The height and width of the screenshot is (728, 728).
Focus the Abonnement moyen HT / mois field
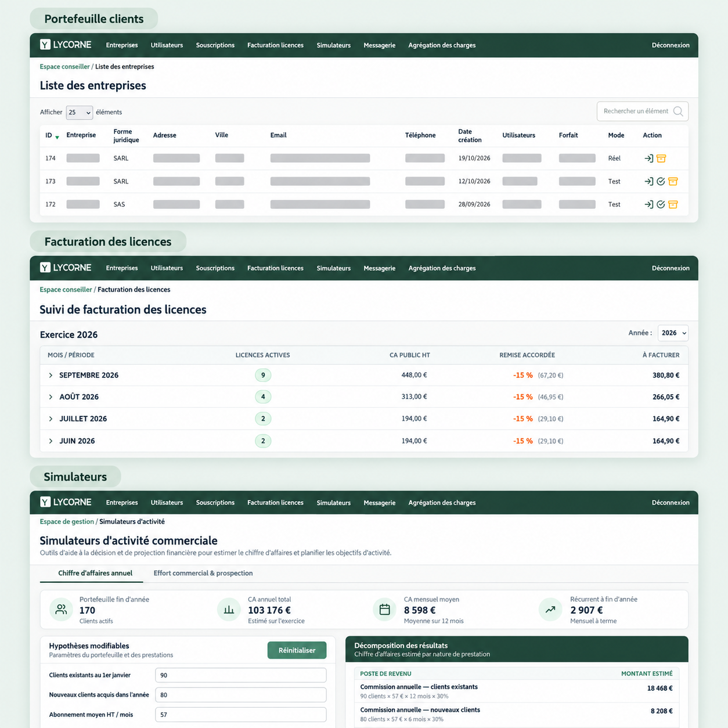coord(241,715)
